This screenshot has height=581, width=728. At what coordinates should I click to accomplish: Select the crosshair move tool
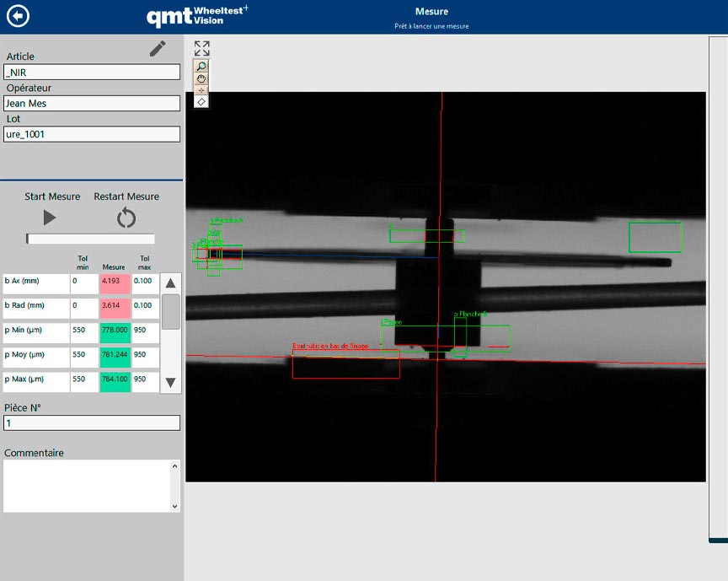tap(201, 89)
